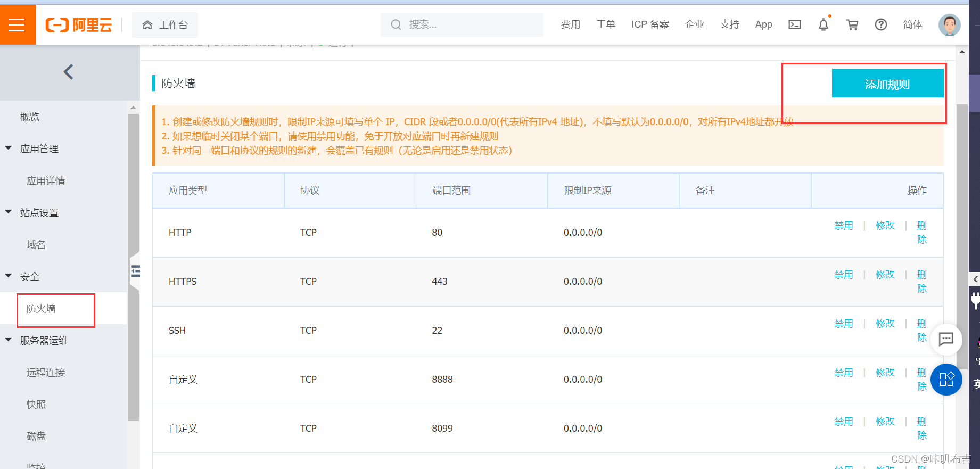Screen dimensions: 980x469
Task: Delete the SSH port 22 rule
Action: coord(922,331)
